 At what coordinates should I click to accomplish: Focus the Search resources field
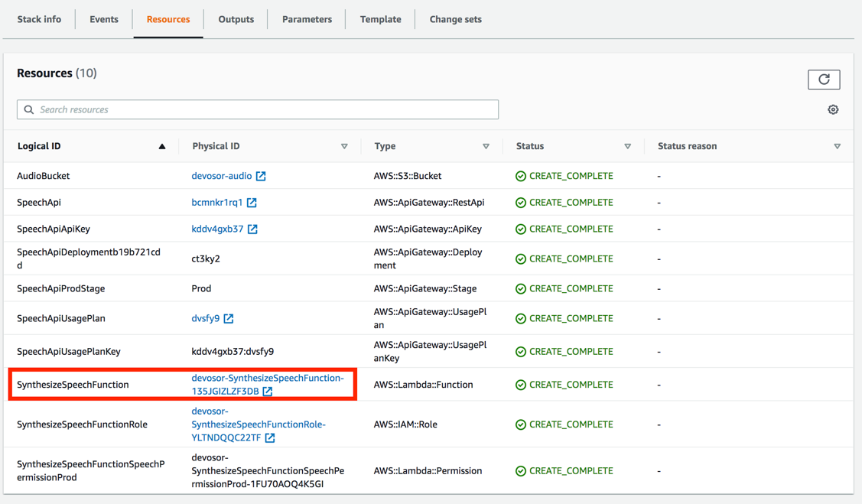tap(258, 109)
